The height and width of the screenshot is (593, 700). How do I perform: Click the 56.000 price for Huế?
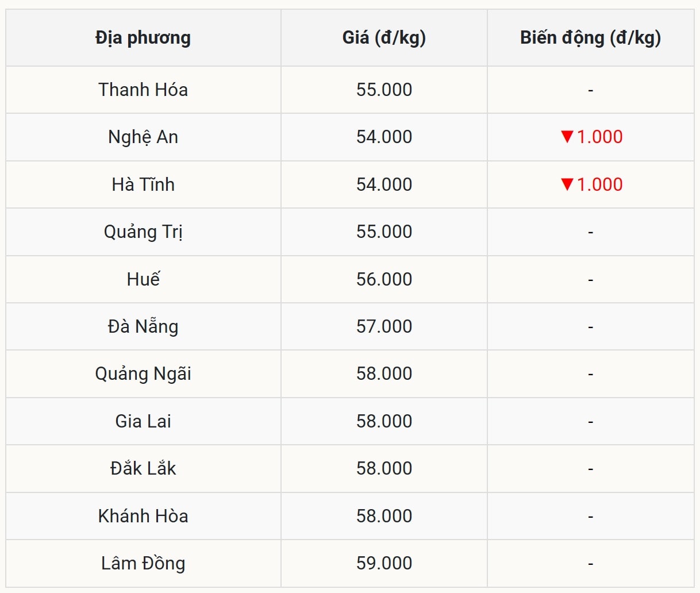(x=384, y=279)
